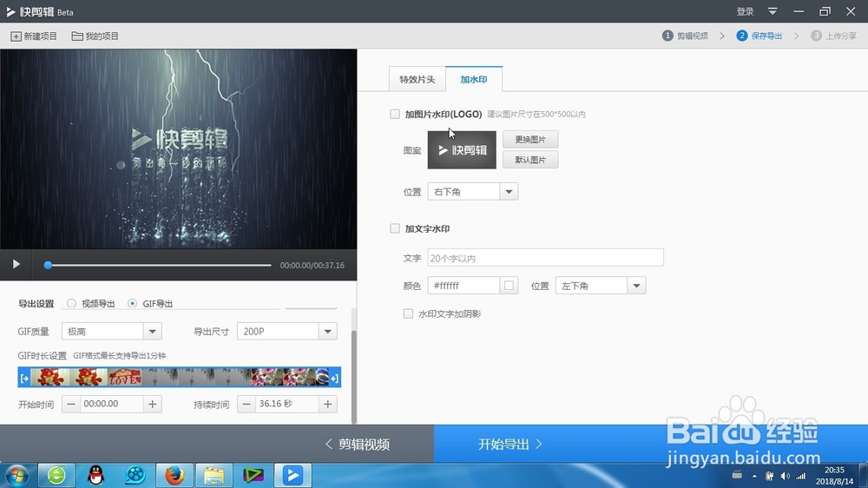This screenshot has width=868, height=488.
Task: Click the #ffffff color code field
Action: [464, 286]
